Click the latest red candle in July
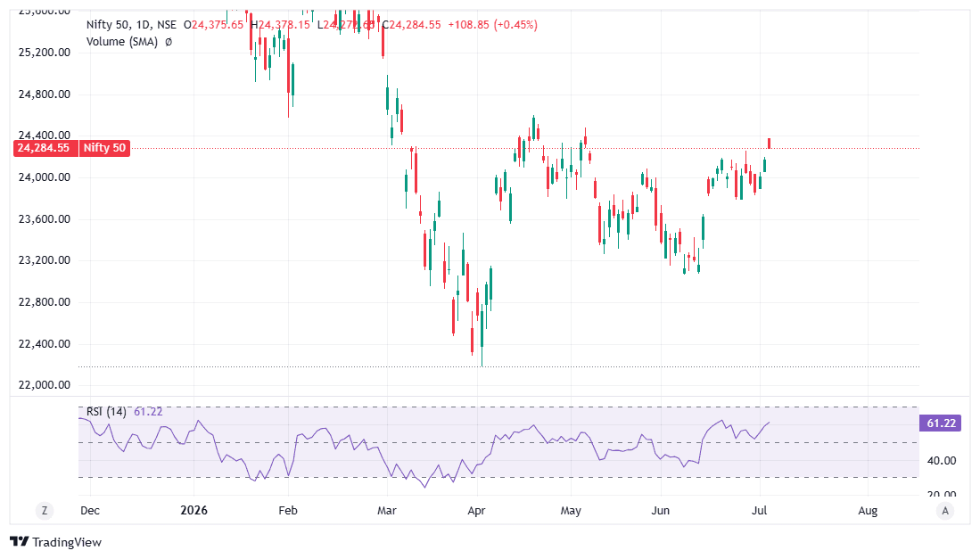Screen dimensions: 980x559 point(770,144)
